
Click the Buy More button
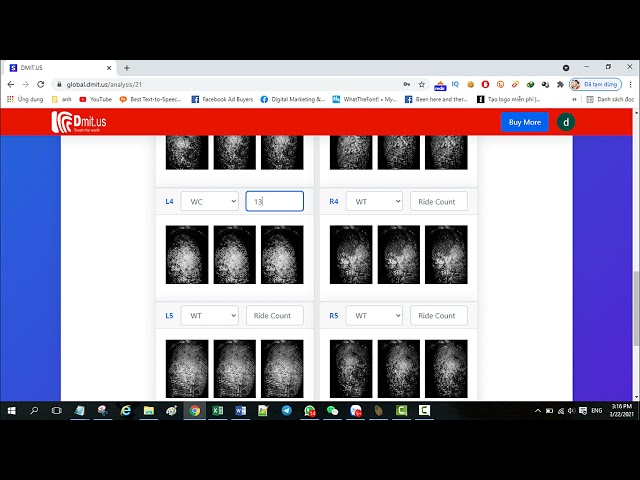pyautogui.click(x=524, y=122)
